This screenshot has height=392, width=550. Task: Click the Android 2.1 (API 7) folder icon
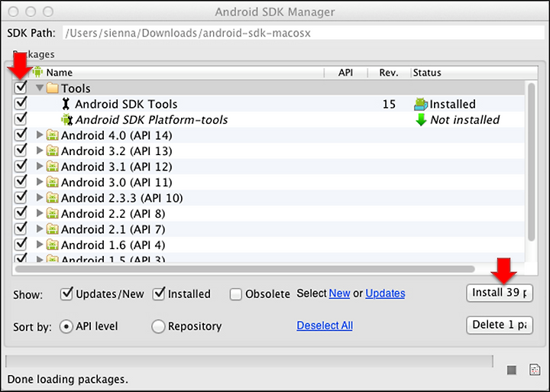(x=52, y=229)
